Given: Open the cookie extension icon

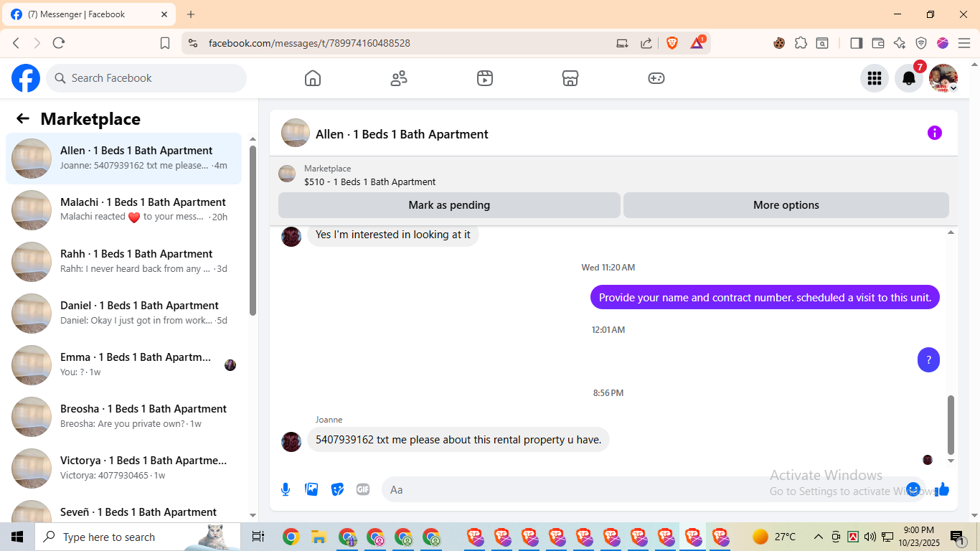Looking at the screenshot, I should [779, 43].
